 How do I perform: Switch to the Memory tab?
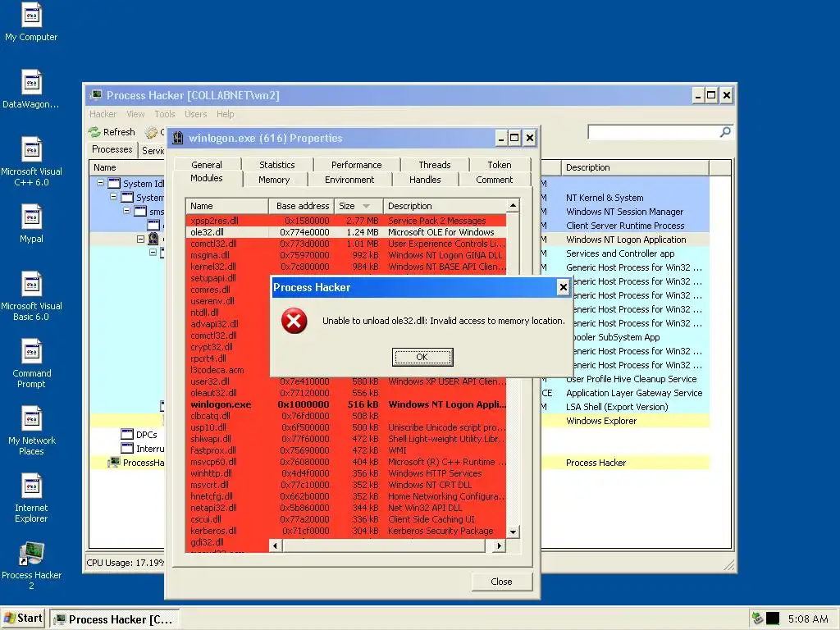[x=274, y=180]
